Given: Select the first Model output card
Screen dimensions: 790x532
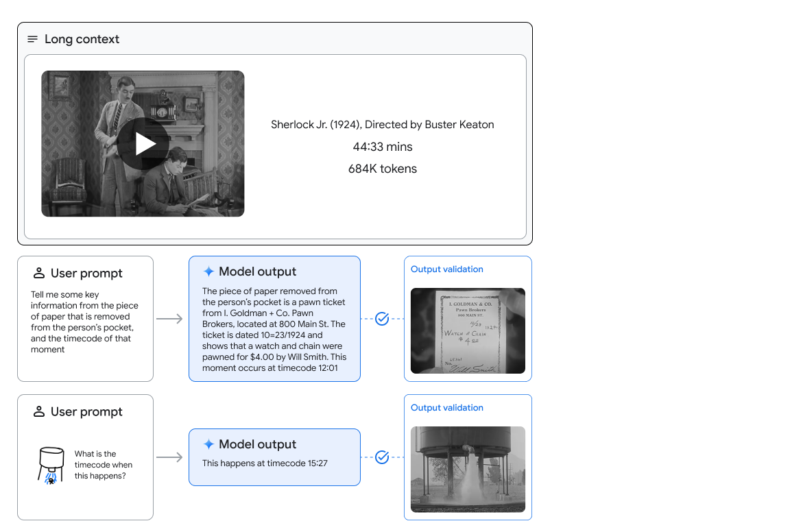Looking at the screenshot, I should [274, 319].
